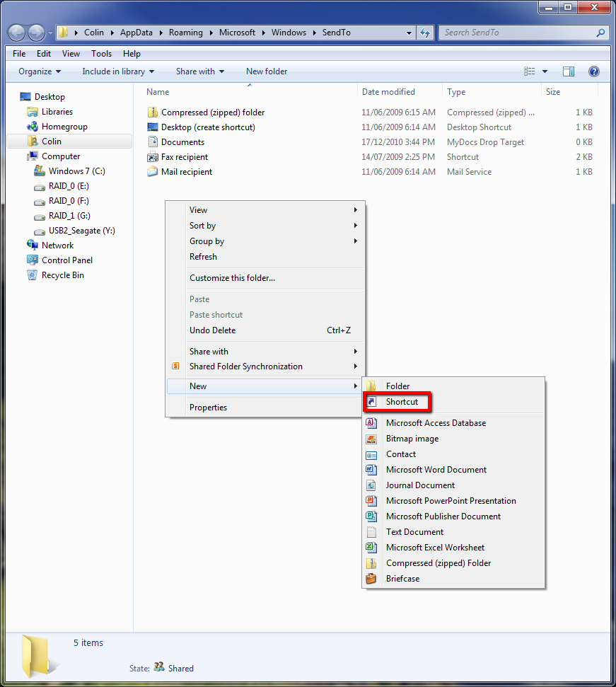Click the Libraries icon in navigation pane
616x687 pixels.
click(33, 112)
